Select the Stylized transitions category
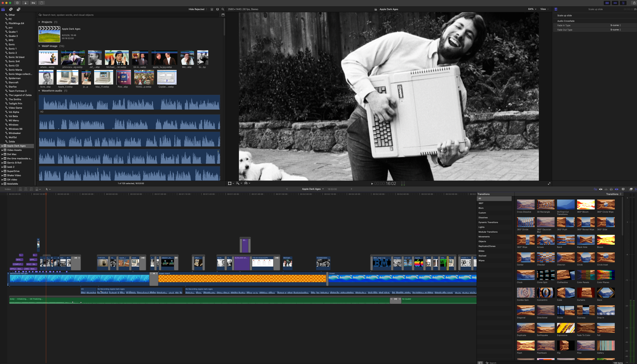637x364 pixels. pos(494,256)
